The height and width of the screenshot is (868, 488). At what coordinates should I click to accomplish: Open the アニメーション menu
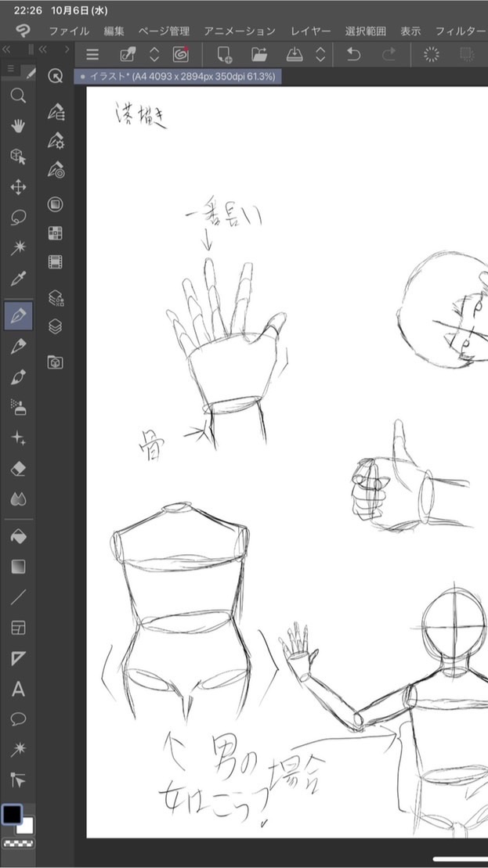[239, 31]
